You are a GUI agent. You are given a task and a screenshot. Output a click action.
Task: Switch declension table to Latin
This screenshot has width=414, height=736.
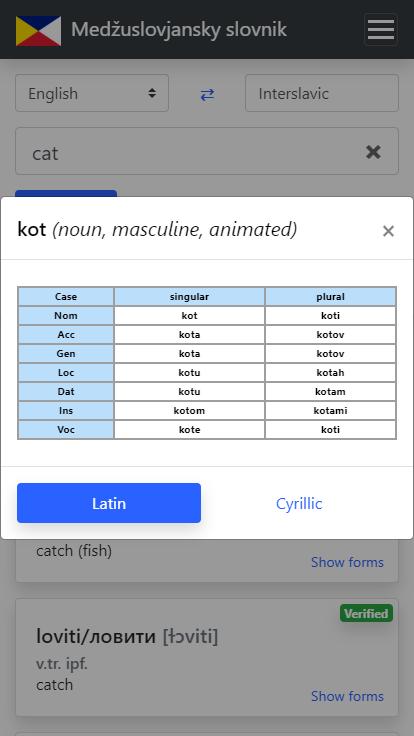(109, 503)
